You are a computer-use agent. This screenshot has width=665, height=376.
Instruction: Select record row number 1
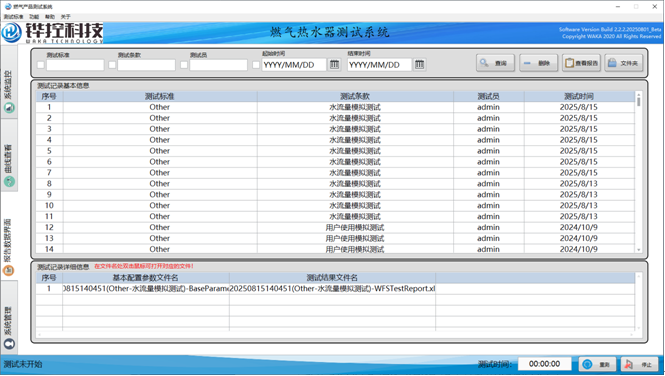[335, 107]
